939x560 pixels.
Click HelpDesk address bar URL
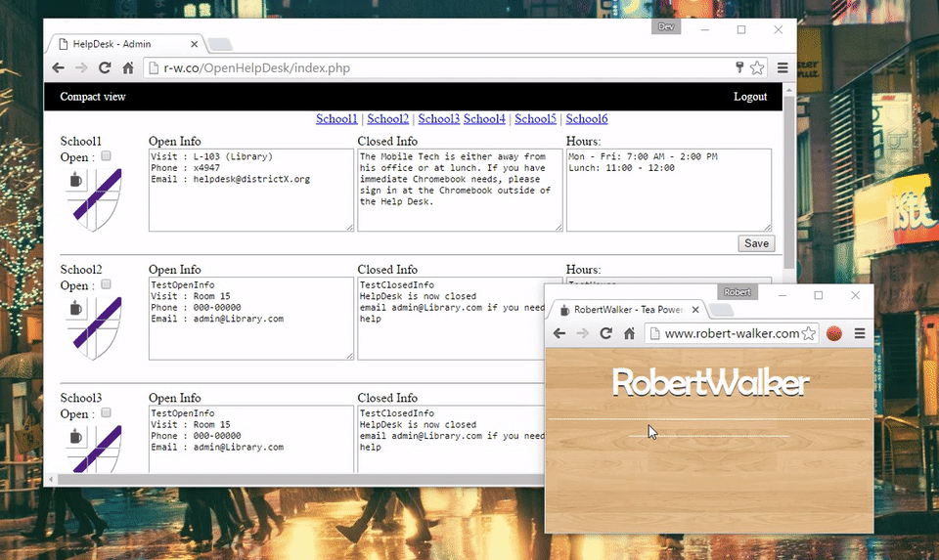257,68
